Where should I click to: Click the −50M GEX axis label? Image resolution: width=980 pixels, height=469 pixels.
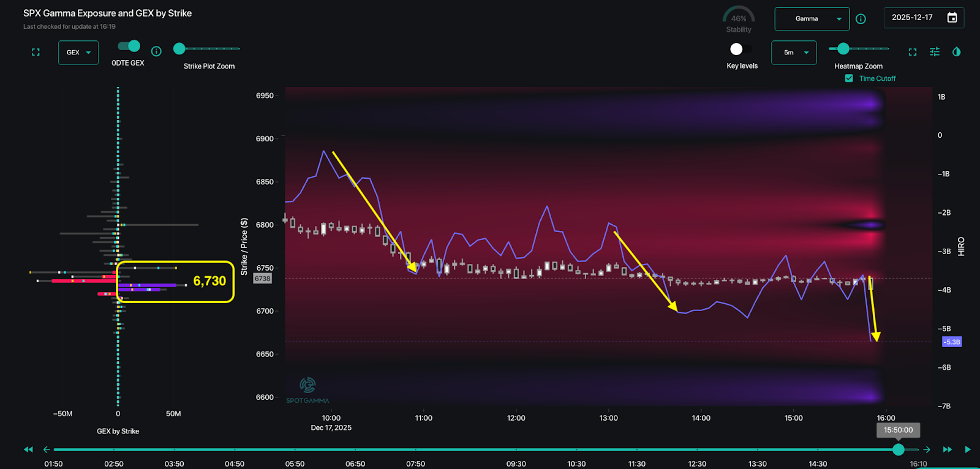coord(62,414)
